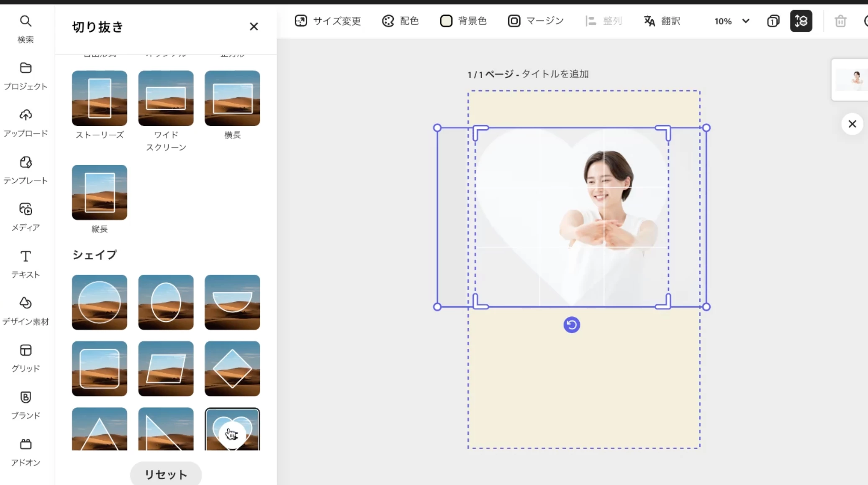
Task: Open the アドオン add-ons panel
Action: coord(26,452)
